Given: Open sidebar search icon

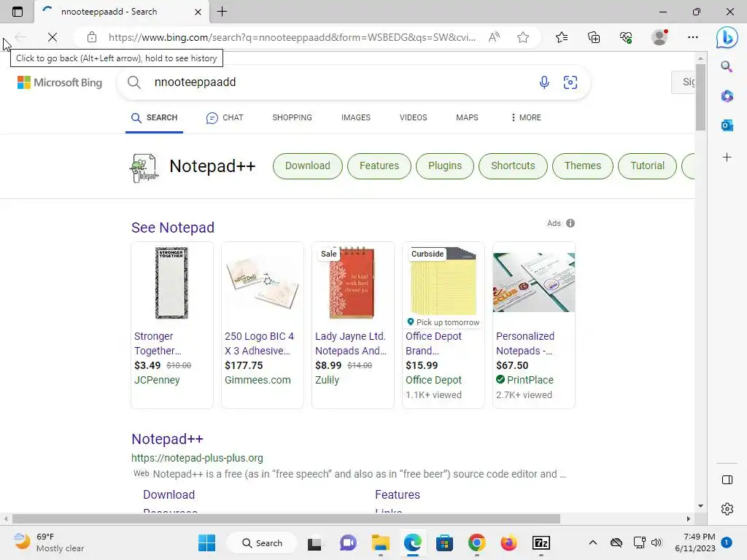Looking at the screenshot, I should click(727, 66).
